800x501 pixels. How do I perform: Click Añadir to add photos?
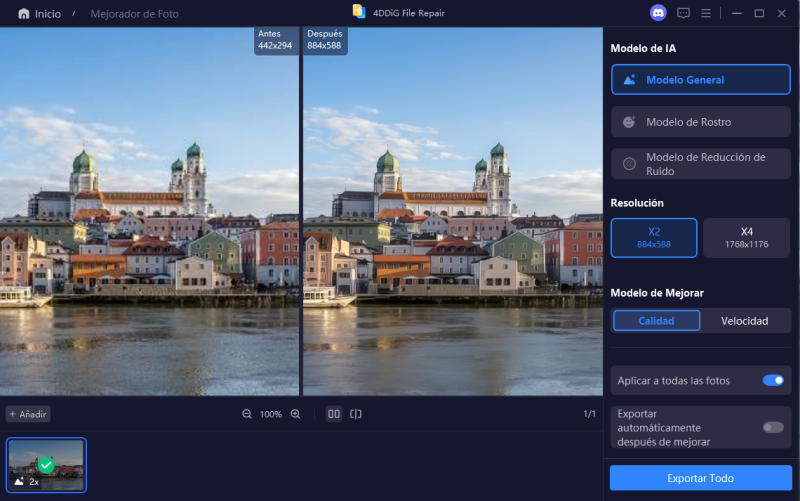(x=28, y=414)
